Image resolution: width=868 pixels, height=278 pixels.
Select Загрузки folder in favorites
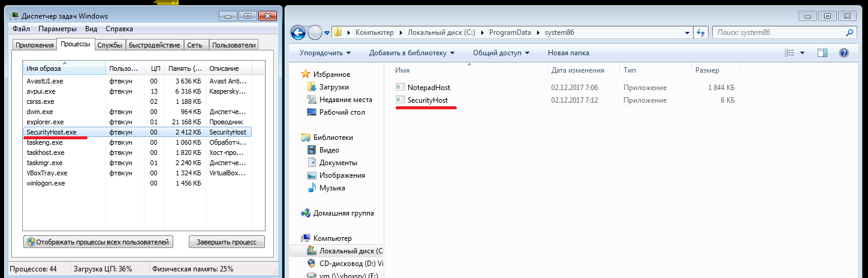[x=334, y=87]
